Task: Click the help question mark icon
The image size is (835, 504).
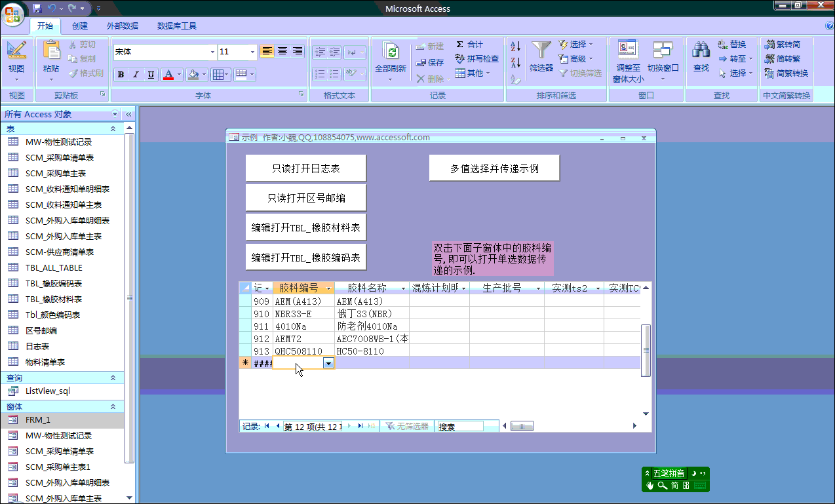Action: click(829, 26)
